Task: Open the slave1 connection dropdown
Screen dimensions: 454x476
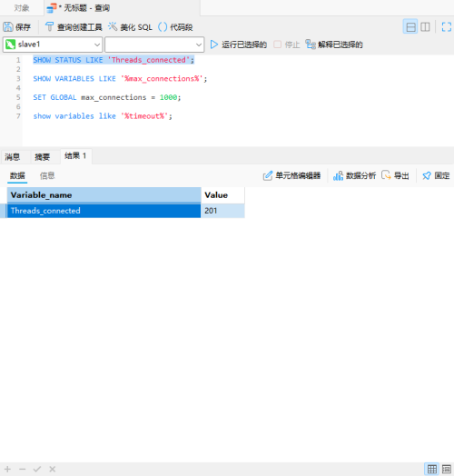Action: point(53,45)
